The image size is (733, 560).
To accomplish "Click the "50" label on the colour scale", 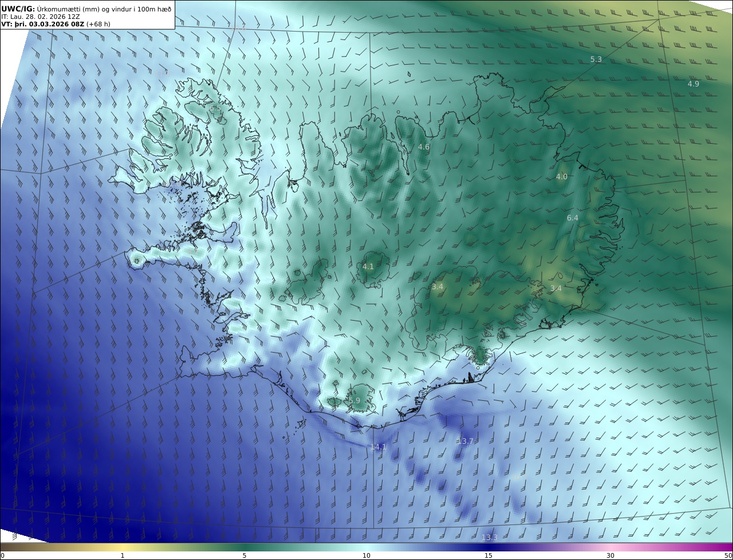I will 728,556.
